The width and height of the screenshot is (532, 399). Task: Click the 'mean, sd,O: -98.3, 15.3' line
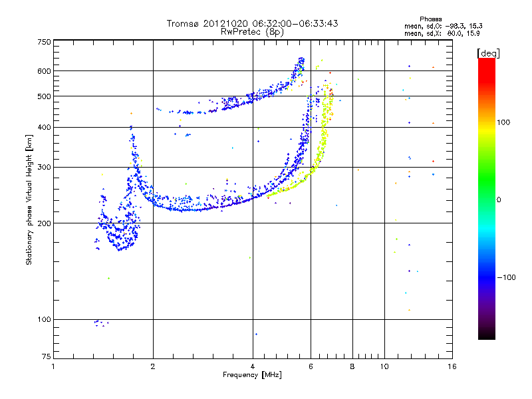tap(443, 26)
